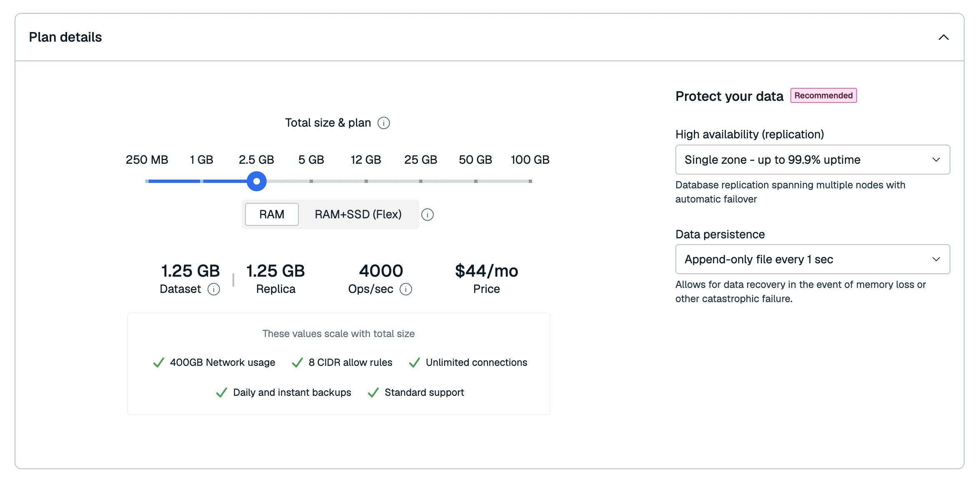Click the 50 GB size label
Image resolution: width=980 pixels, height=480 pixels.
pos(475,160)
